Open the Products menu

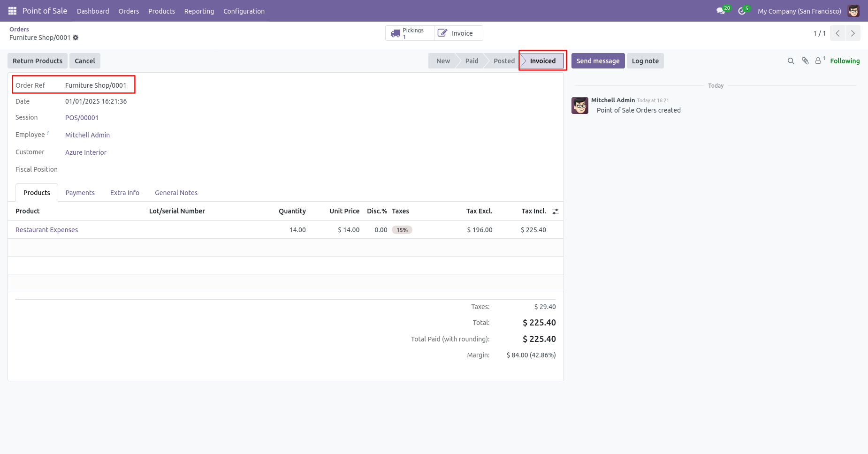coord(161,11)
